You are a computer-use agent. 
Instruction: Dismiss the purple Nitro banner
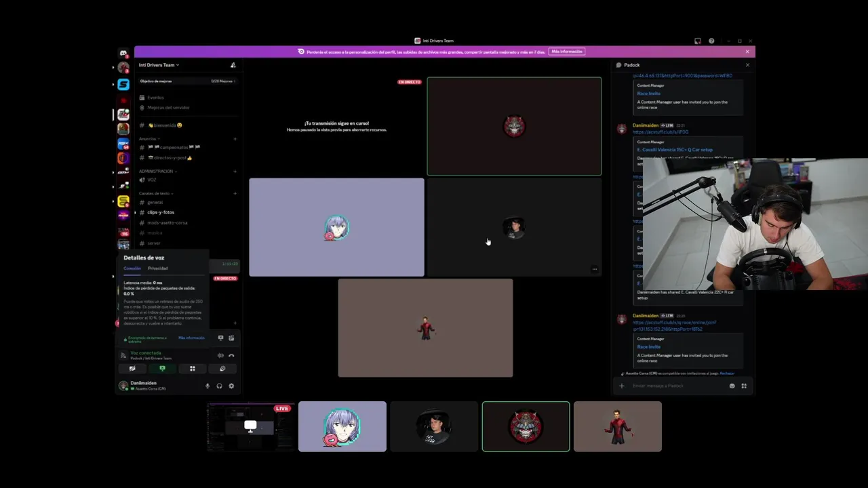[747, 52]
